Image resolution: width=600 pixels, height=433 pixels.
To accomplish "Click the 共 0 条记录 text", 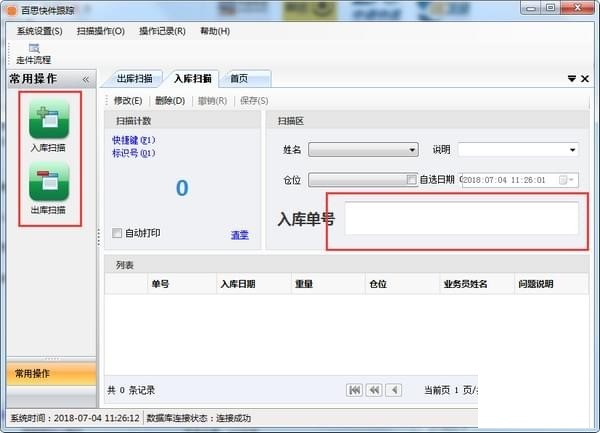I will click(131, 390).
